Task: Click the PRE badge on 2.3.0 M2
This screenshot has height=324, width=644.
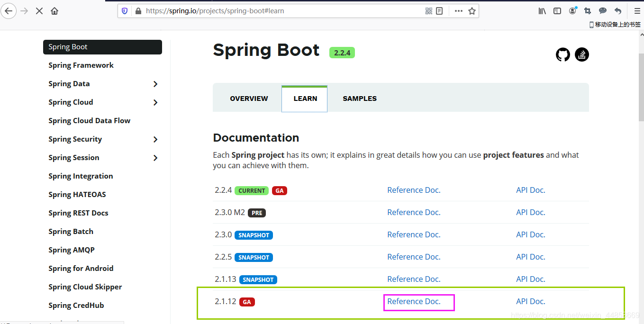Action: 257,213
